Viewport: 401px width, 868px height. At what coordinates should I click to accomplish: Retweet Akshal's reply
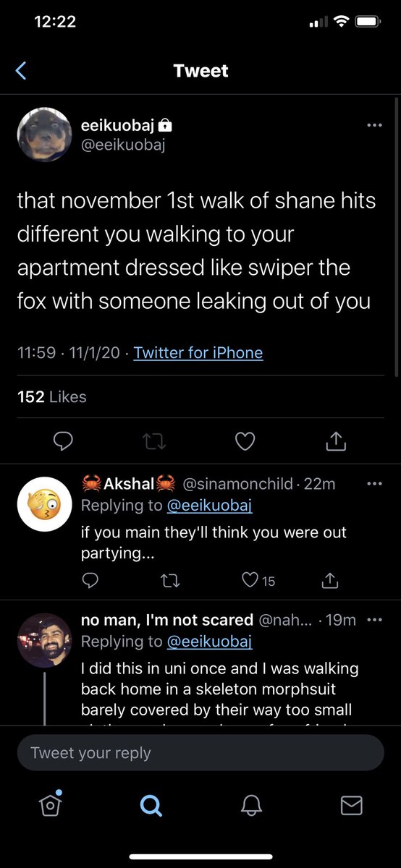click(167, 580)
